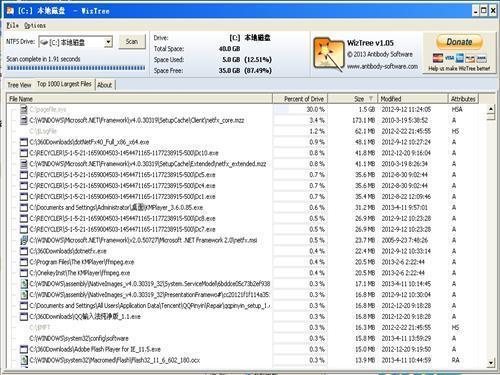Click the WizTree logo icon
Image resolution: width=500 pixels, height=375 pixels.
click(329, 53)
